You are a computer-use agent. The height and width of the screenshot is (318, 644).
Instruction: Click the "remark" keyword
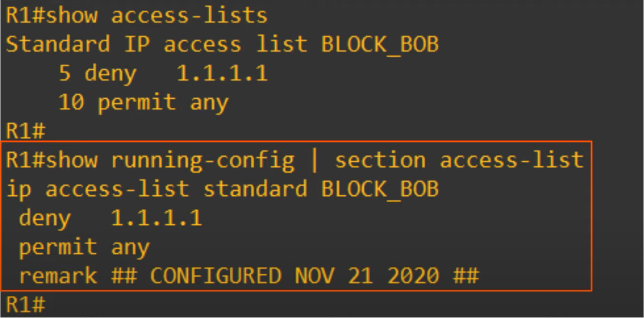[58, 276]
